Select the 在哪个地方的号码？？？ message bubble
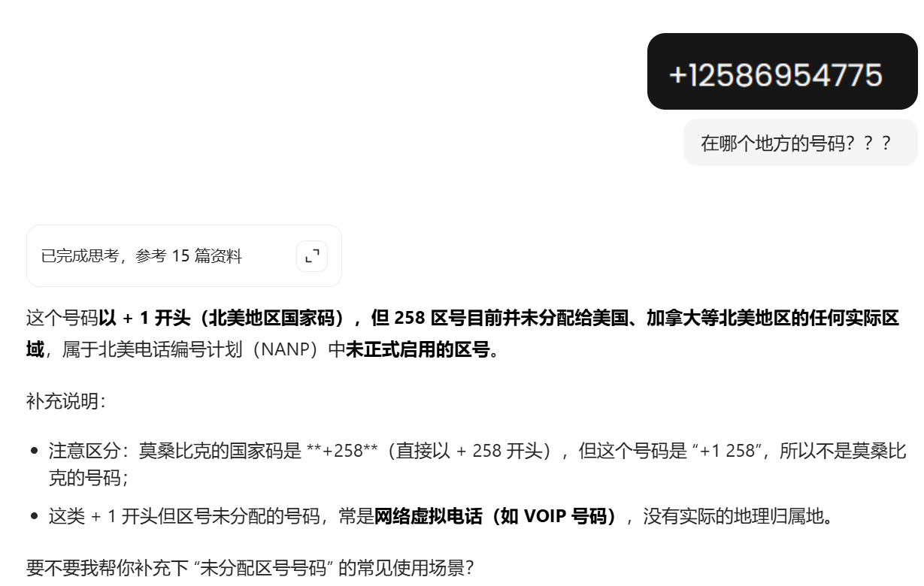 pos(800,143)
